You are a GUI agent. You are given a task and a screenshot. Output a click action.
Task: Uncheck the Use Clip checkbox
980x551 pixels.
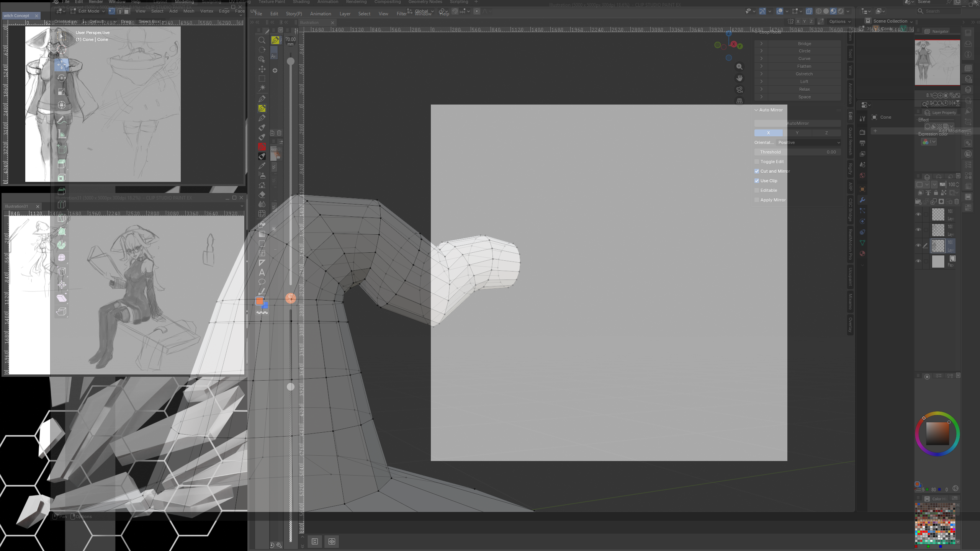click(x=757, y=181)
